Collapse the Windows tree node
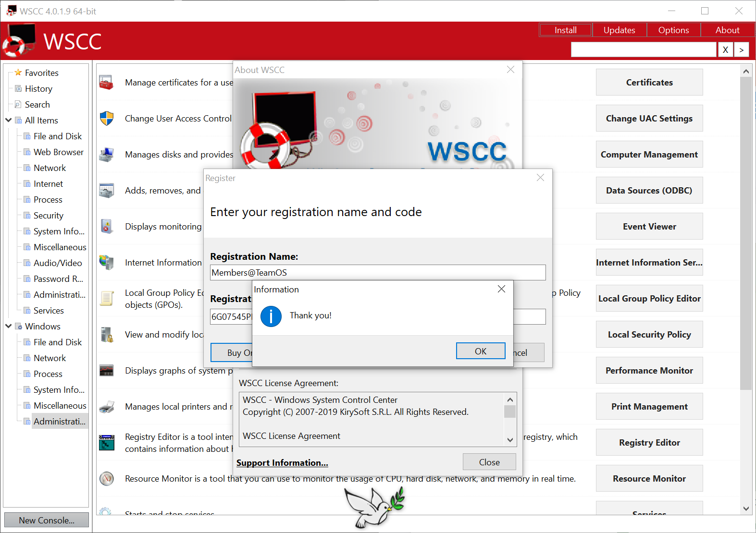Image resolution: width=756 pixels, height=533 pixels. coord(8,326)
